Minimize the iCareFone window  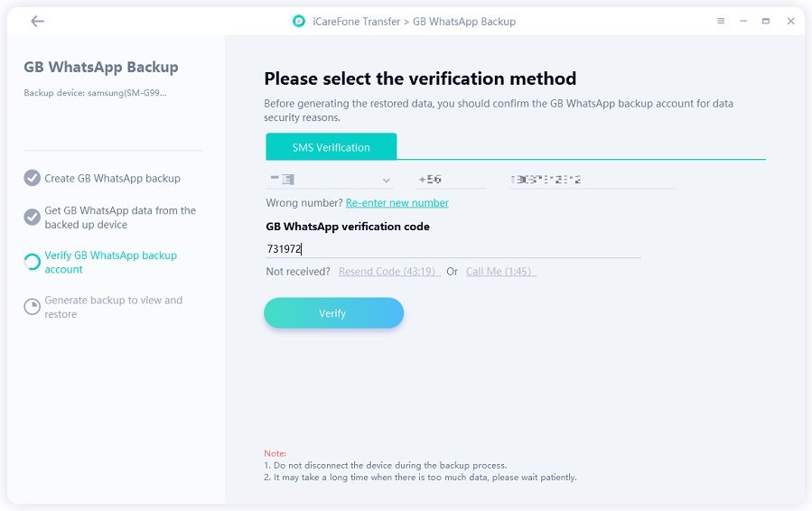click(x=743, y=22)
